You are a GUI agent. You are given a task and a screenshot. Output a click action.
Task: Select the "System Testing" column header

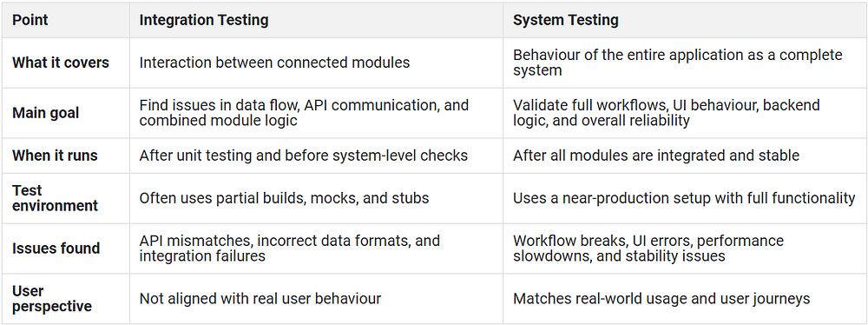click(x=566, y=21)
